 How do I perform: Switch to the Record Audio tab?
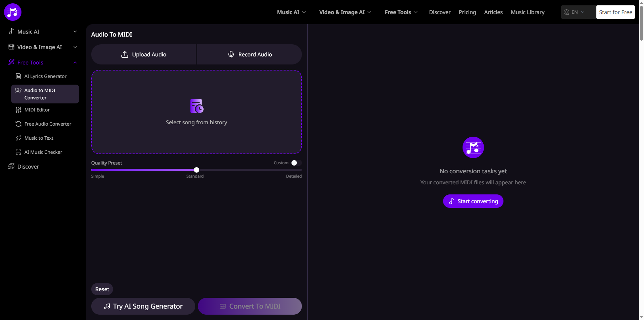coord(250,54)
